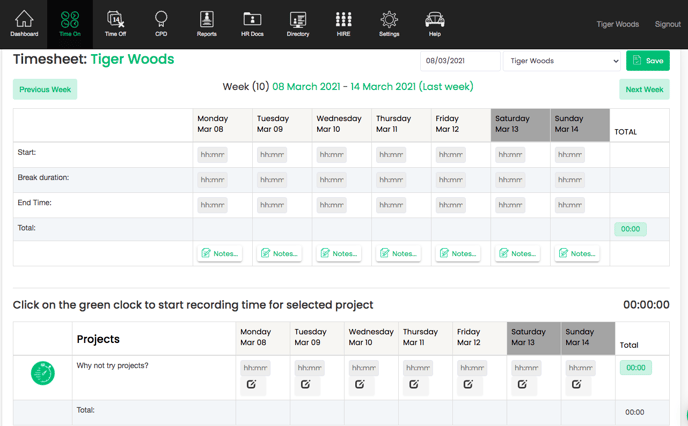
Task: Click the green project clock icon
Action: pyautogui.click(x=43, y=373)
